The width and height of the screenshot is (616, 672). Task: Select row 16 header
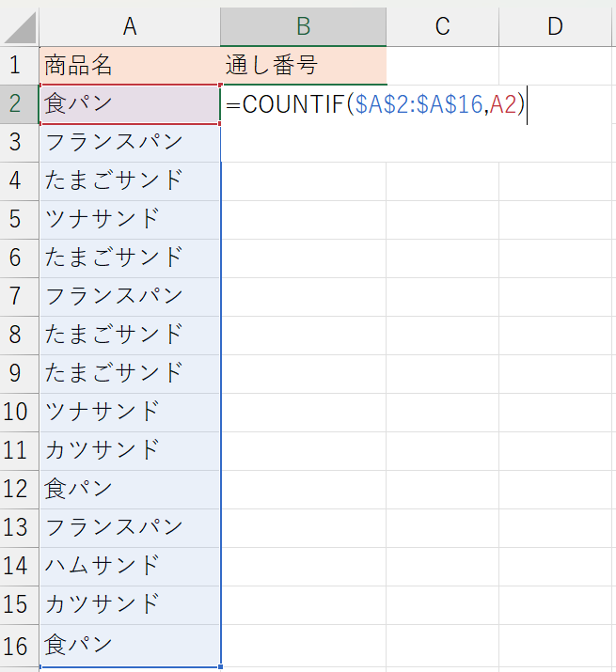(x=20, y=646)
